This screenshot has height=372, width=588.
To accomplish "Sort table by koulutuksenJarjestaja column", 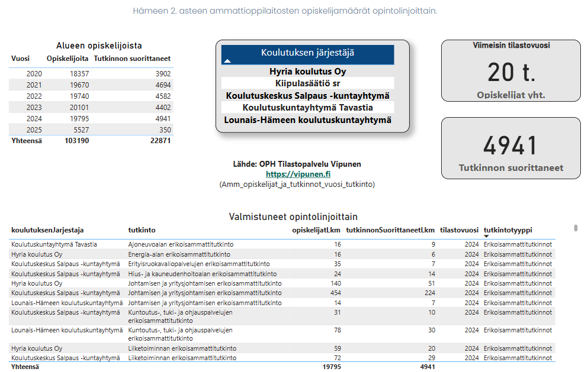I will [x=47, y=230].
